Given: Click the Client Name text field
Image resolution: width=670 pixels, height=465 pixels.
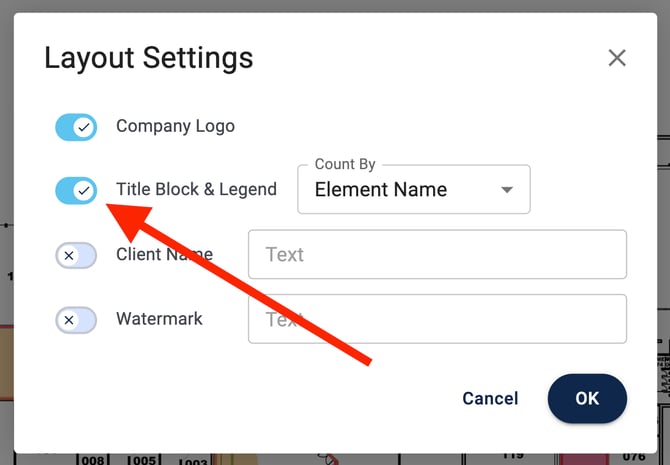Looking at the screenshot, I should coord(437,255).
